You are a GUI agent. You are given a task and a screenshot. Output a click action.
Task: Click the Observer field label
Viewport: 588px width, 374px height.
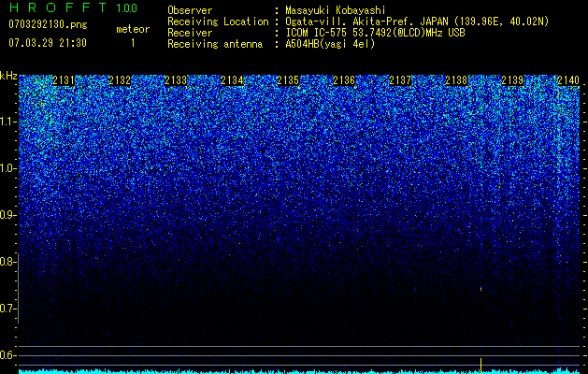pos(190,10)
